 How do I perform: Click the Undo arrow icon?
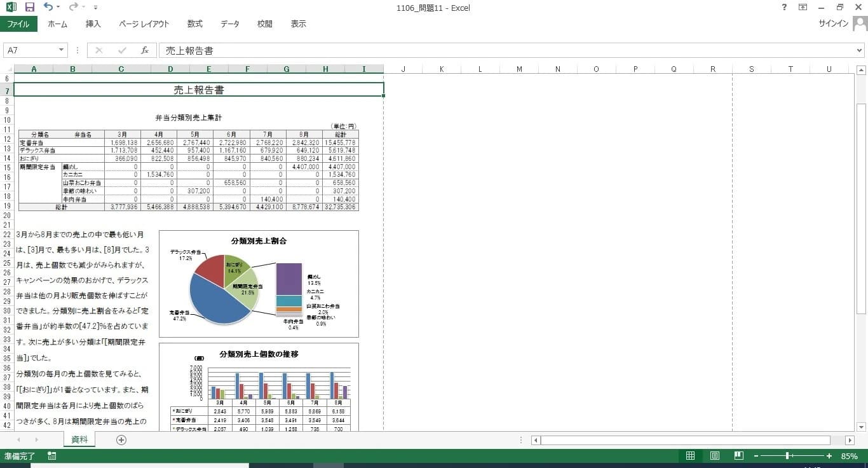click(x=48, y=8)
